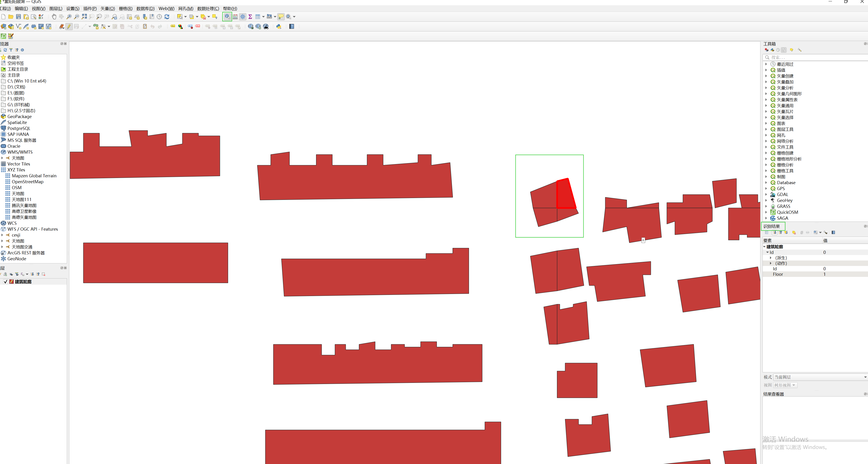Viewport: 868px width, 464px height.
Task: Open the 数据处理(C) menu
Action: coord(208,8)
